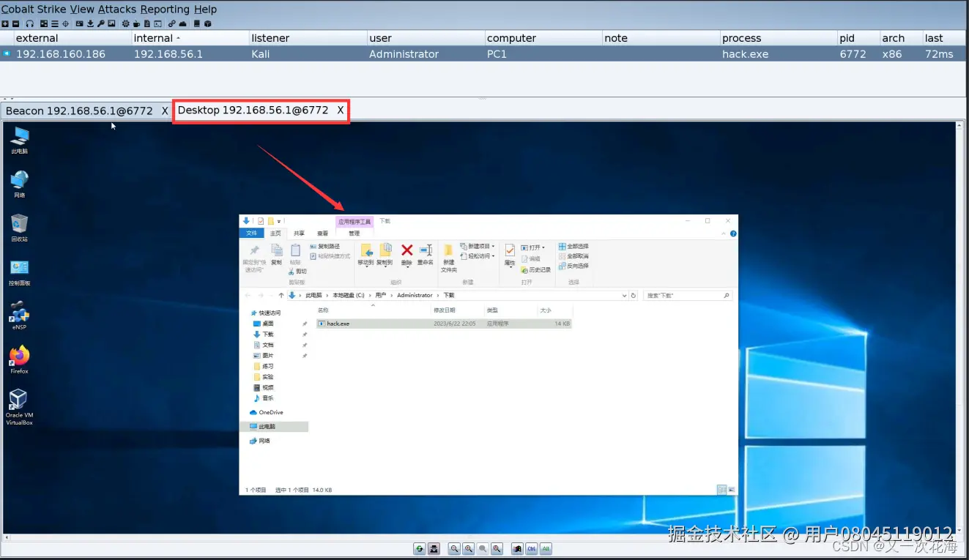Screen dimensions: 969x560
Task: Close the Desktop 192.168.56.1@6772 tab with X
Action: coord(341,111)
